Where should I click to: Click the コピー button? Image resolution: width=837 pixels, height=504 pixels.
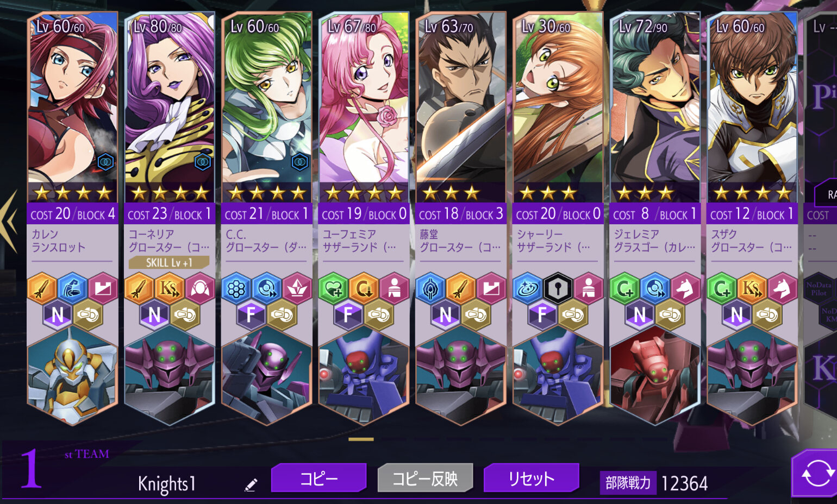click(x=318, y=478)
